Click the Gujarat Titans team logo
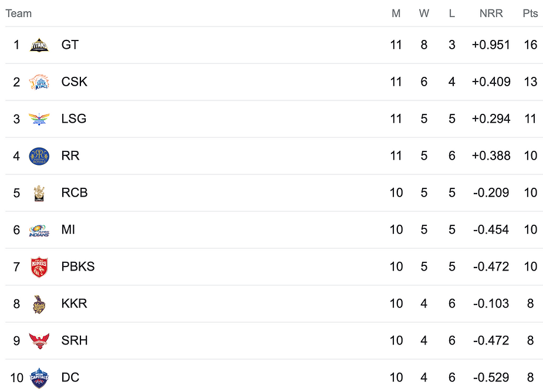Viewport: 543px width, 392px height. [x=39, y=45]
